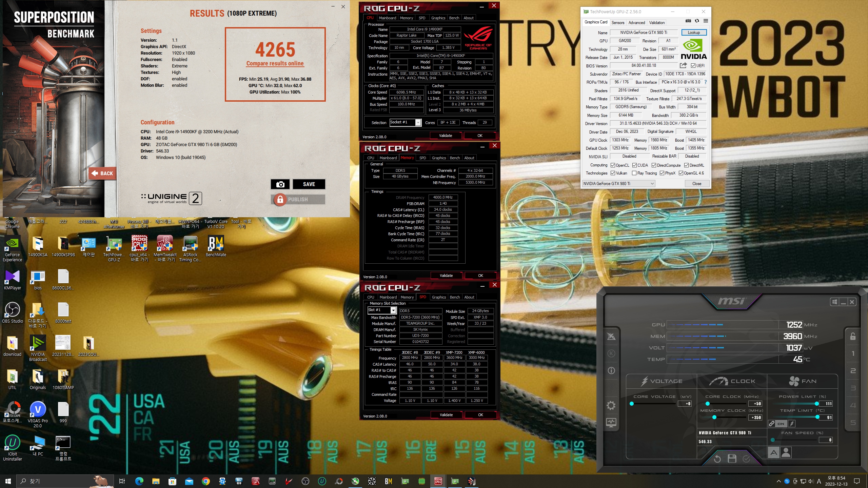The height and width of the screenshot is (488, 868).
Task: Toggle GPU-Z DirectML checkbox
Action: coord(686,165)
